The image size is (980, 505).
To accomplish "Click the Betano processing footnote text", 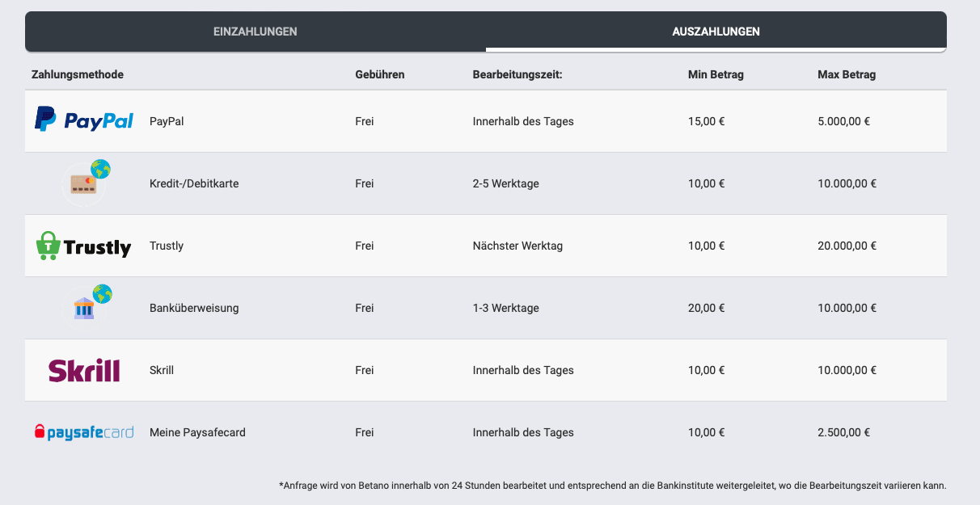I will 612,486.
